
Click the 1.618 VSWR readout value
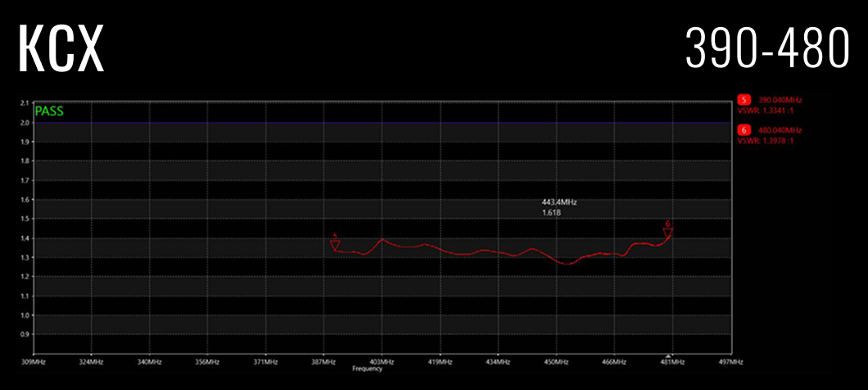[x=551, y=212]
